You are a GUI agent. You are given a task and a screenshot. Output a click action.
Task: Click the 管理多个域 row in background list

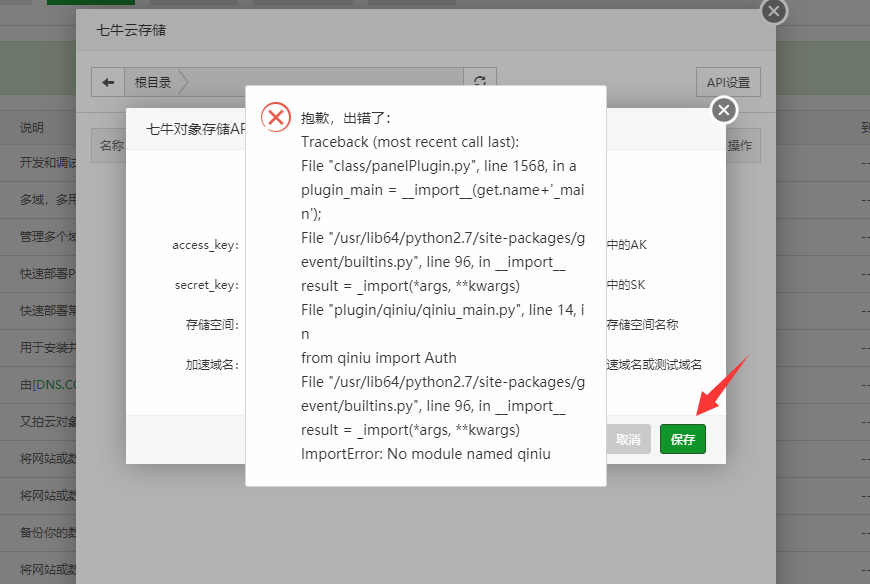pos(48,237)
